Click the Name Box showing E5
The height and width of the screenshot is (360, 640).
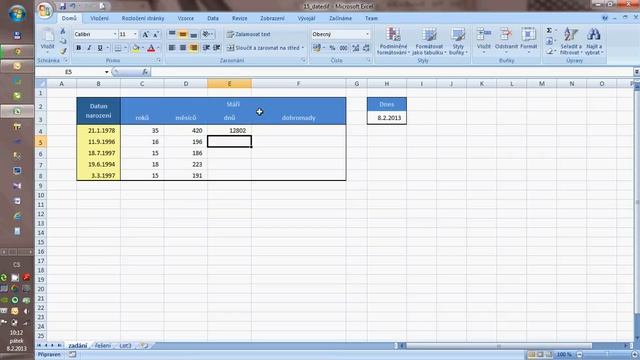coord(69,72)
